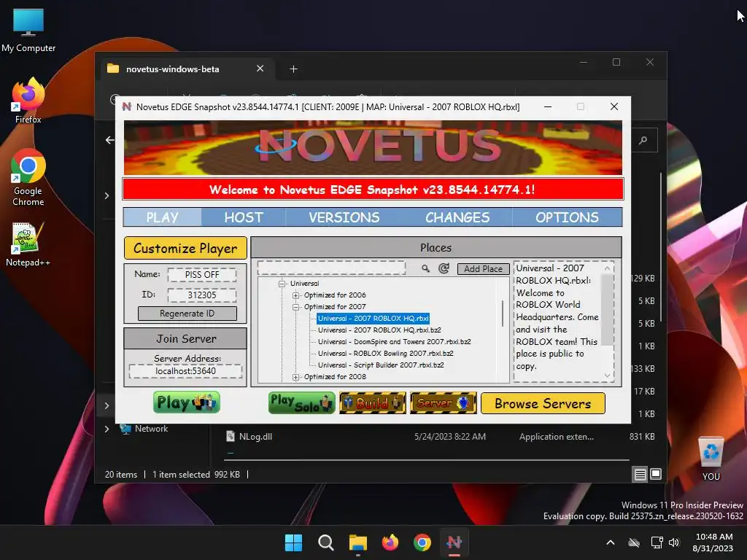The height and width of the screenshot is (560, 747).
Task: Expand Optimized for 2008 node
Action: (x=296, y=377)
